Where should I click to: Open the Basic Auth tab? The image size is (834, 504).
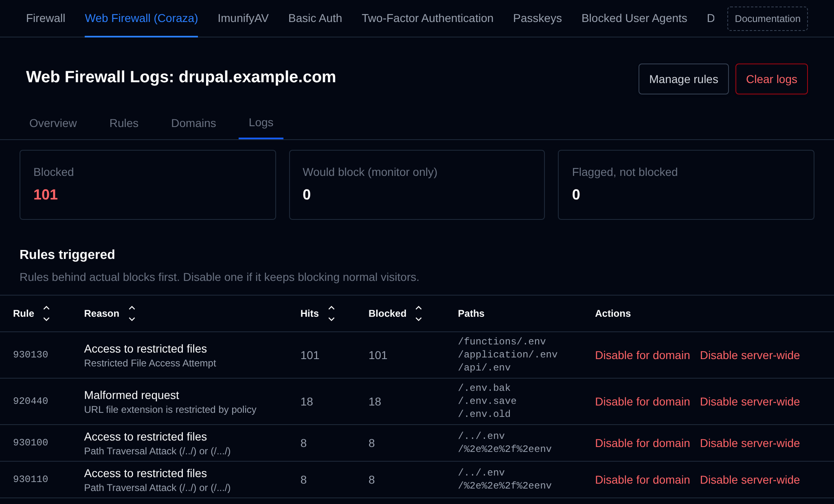tap(315, 18)
